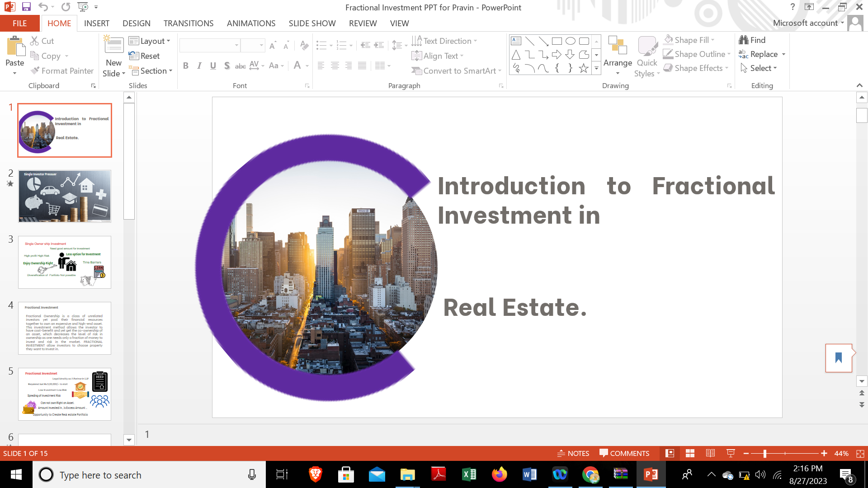Click Convert to SmartArt button
The height and width of the screenshot is (488, 868).
tap(457, 71)
